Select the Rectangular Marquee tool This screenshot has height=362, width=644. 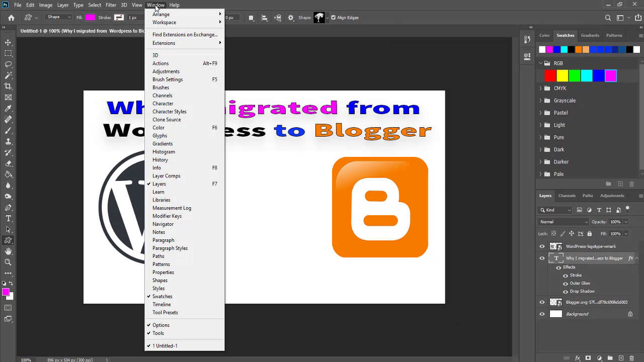click(8, 53)
